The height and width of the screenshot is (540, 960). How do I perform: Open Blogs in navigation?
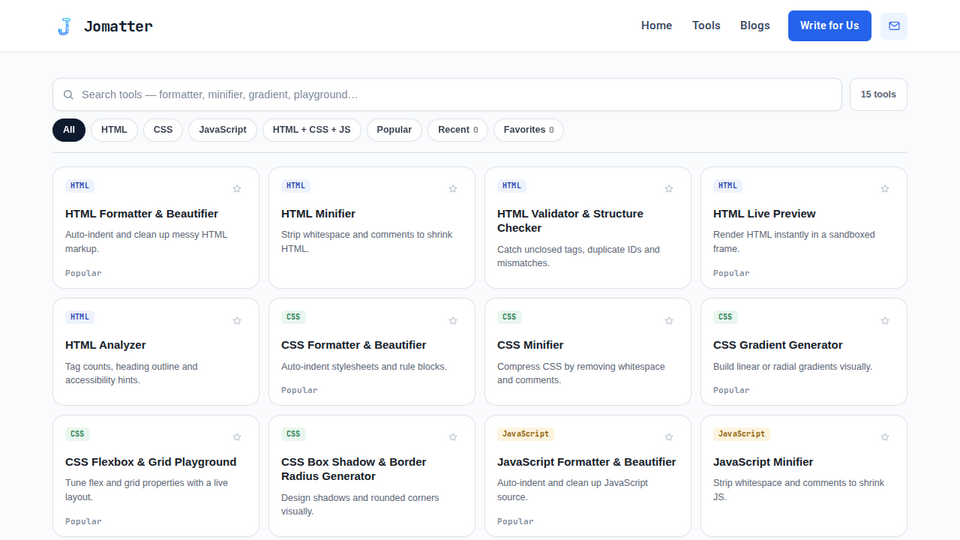(755, 26)
